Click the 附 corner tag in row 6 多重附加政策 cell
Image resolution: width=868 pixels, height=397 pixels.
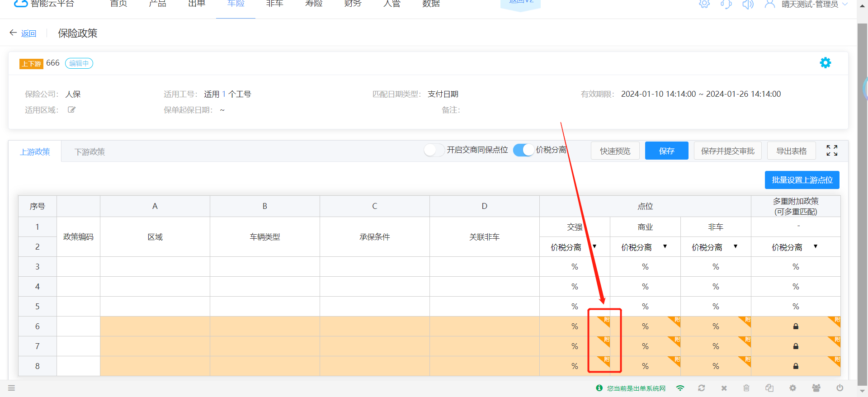tap(836, 321)
